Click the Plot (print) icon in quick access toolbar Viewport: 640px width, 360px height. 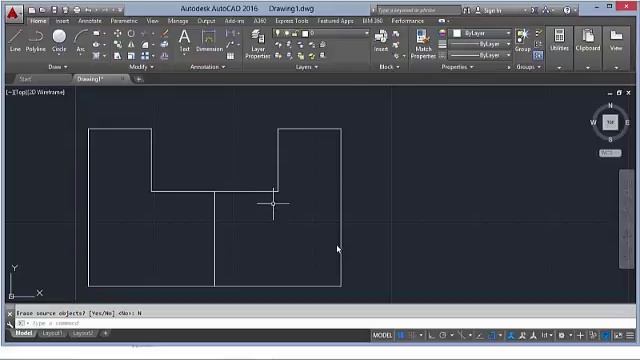point(77,10)
